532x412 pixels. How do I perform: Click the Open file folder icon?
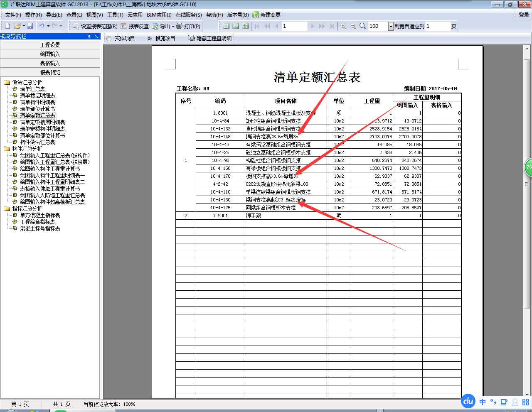coord(17,26)
